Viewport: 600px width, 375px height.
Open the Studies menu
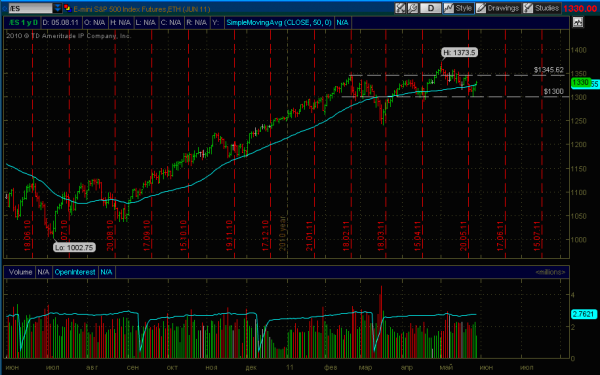point(541,8)
